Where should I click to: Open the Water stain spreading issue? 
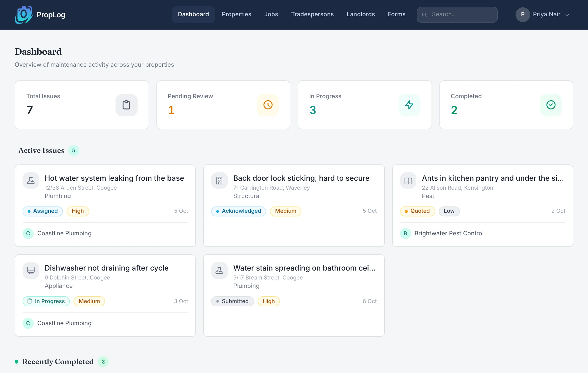click(294, 296)
